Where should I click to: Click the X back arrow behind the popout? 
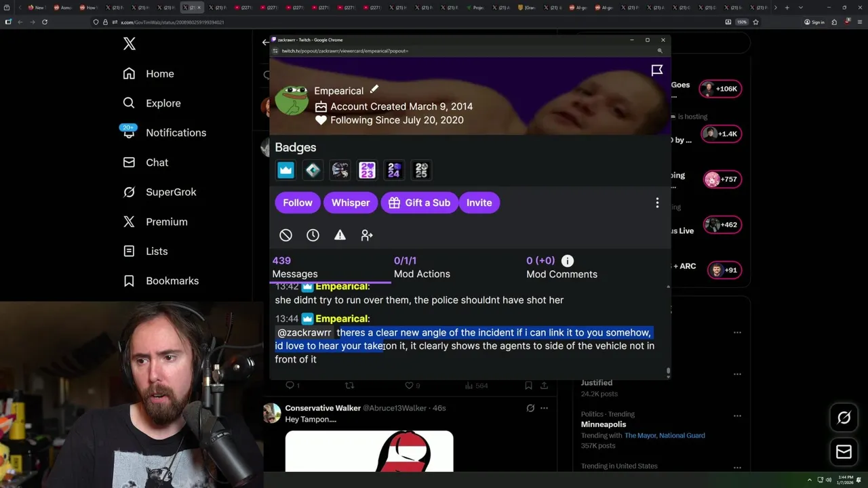265,42
